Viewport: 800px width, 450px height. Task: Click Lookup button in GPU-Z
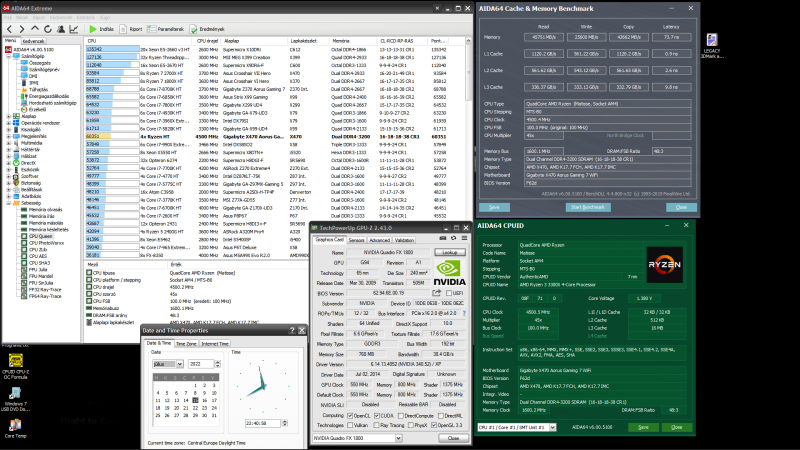(x=449, y=252)
